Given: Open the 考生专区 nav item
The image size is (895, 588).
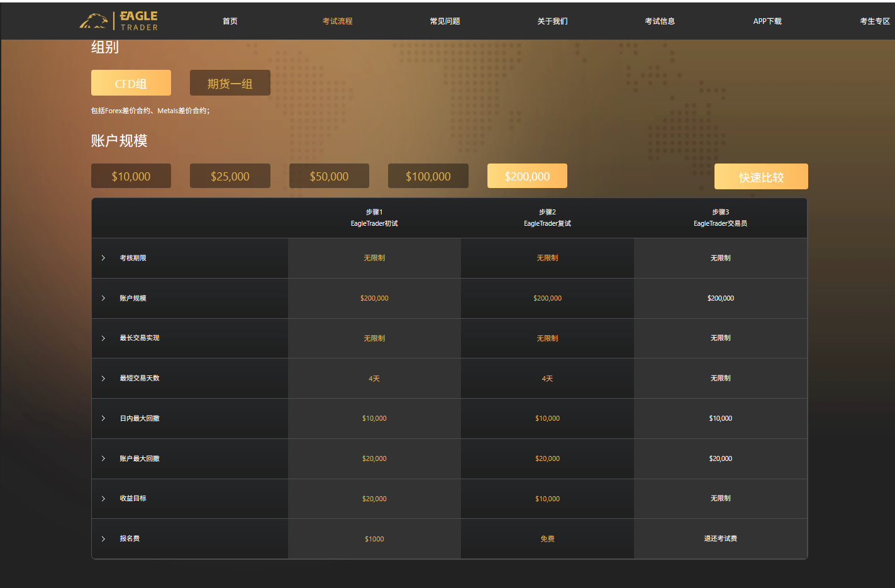Looking at the screenshot, I should coord(875,21).
